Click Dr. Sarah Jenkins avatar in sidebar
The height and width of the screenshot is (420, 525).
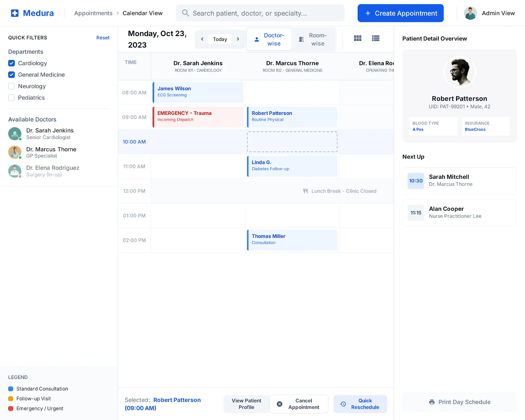pyautogui.click(x=15, y=134)
